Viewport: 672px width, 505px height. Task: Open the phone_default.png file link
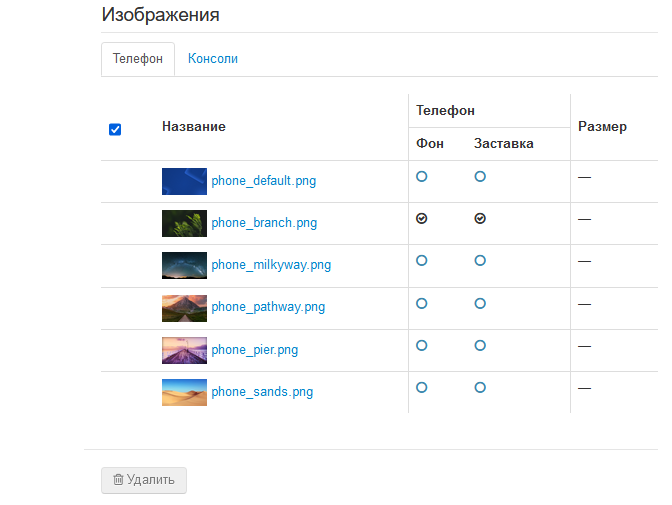[x=264, y=182]
